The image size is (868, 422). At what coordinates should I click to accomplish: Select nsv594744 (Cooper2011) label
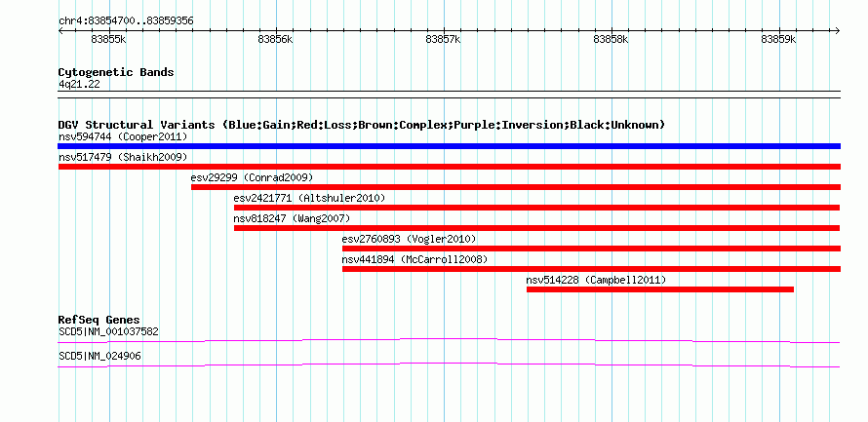click(123, 136)
